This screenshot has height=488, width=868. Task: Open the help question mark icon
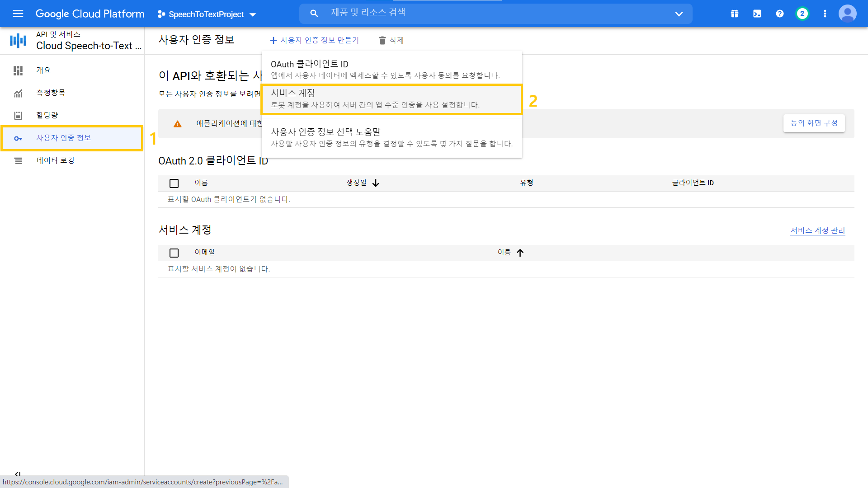pos(780,14)
